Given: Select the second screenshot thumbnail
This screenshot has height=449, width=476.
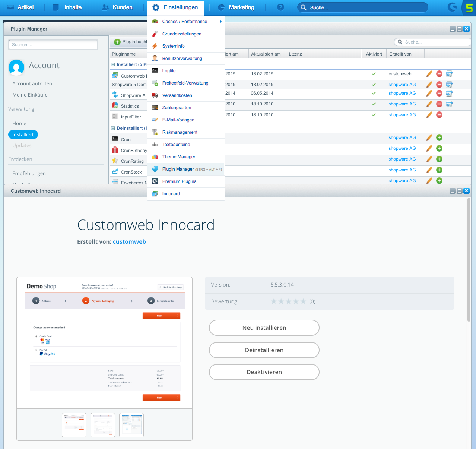Looking at the screenshot, I should click(x=103, y=425).
